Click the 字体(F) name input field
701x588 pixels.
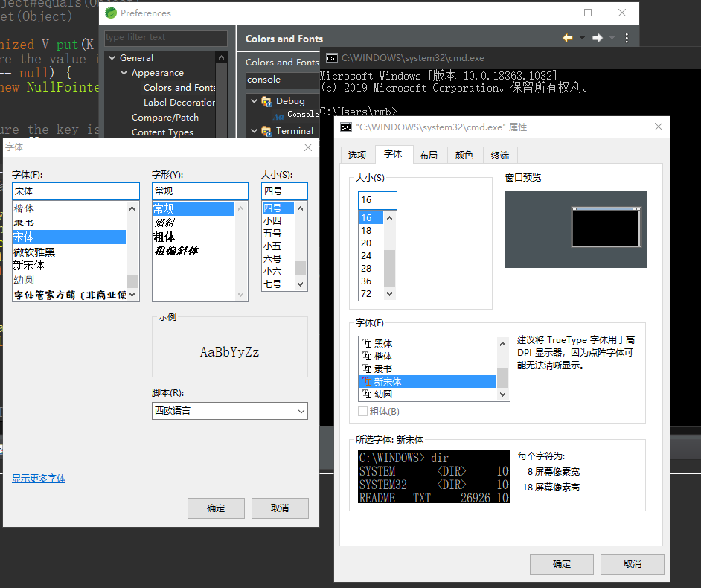[76, 191]
